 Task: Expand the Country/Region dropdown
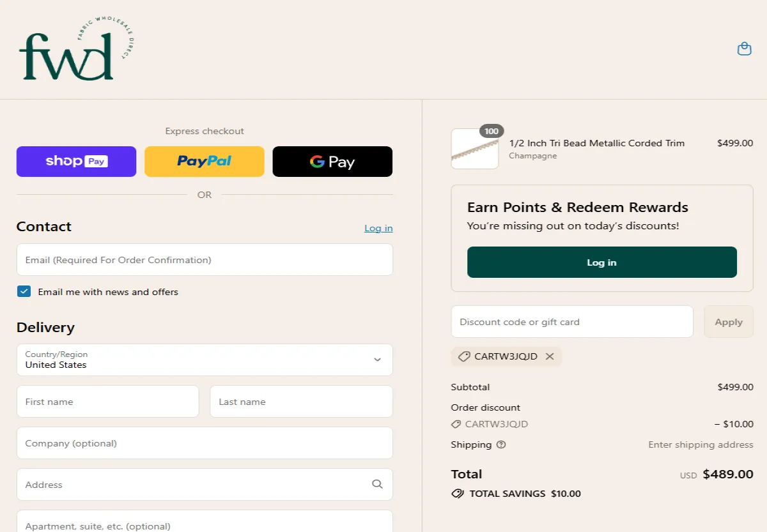(205, 360)
